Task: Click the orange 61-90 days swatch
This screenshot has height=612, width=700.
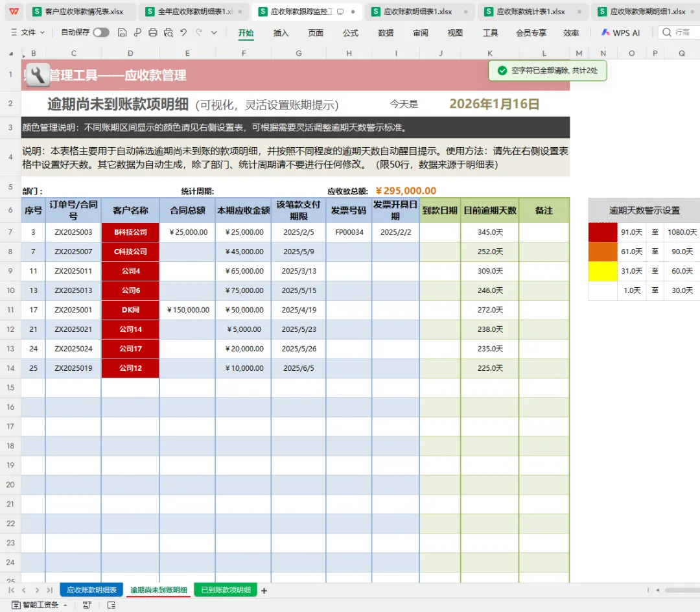Action: click(x=603, y=252)
